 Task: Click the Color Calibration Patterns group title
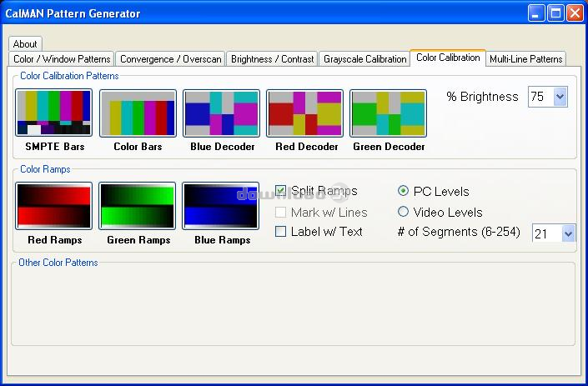click(x=69, y=76)
